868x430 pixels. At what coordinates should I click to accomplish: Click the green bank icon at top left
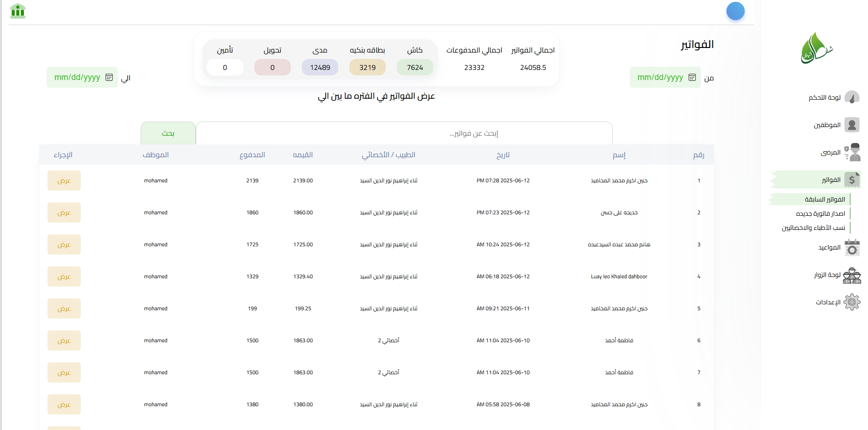(x=17, y=11)
